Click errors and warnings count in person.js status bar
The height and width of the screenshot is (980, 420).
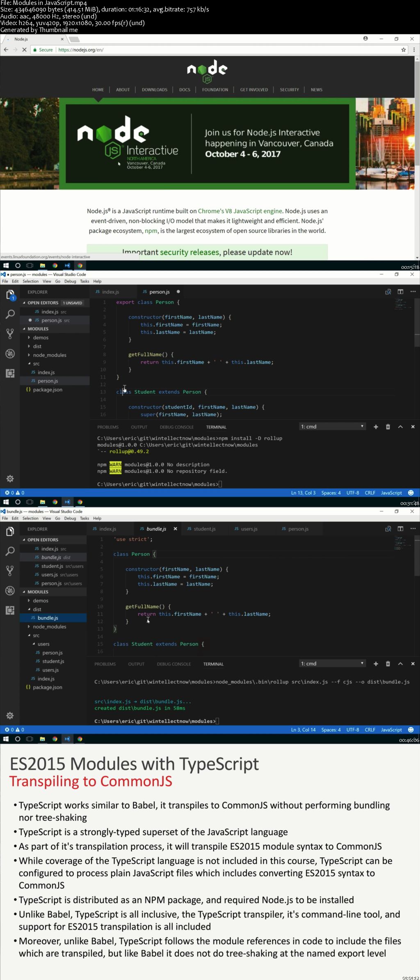15,493
